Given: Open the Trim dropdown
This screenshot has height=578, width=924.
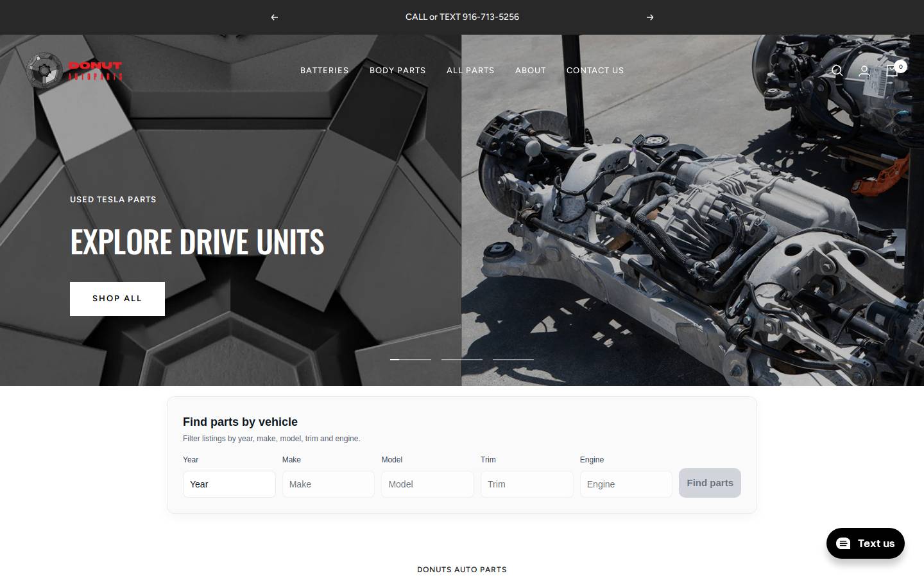Looking at the screenshot, I should (x=527, y=484).
